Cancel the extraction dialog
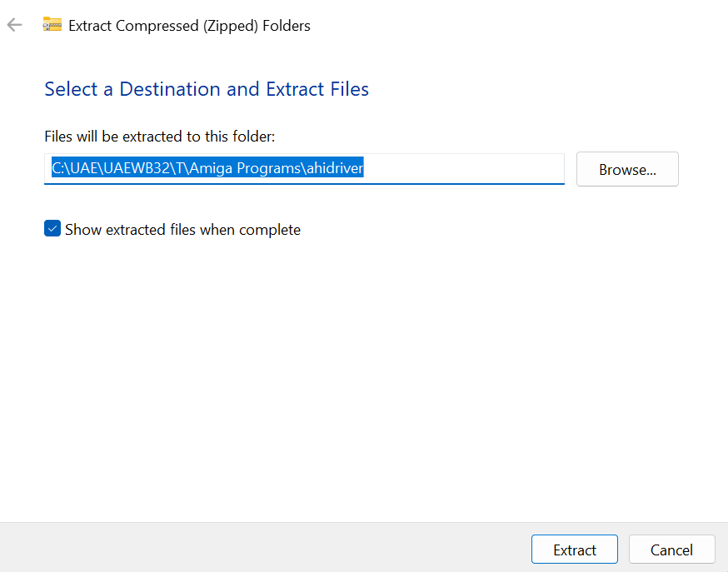 pos(671,550)
